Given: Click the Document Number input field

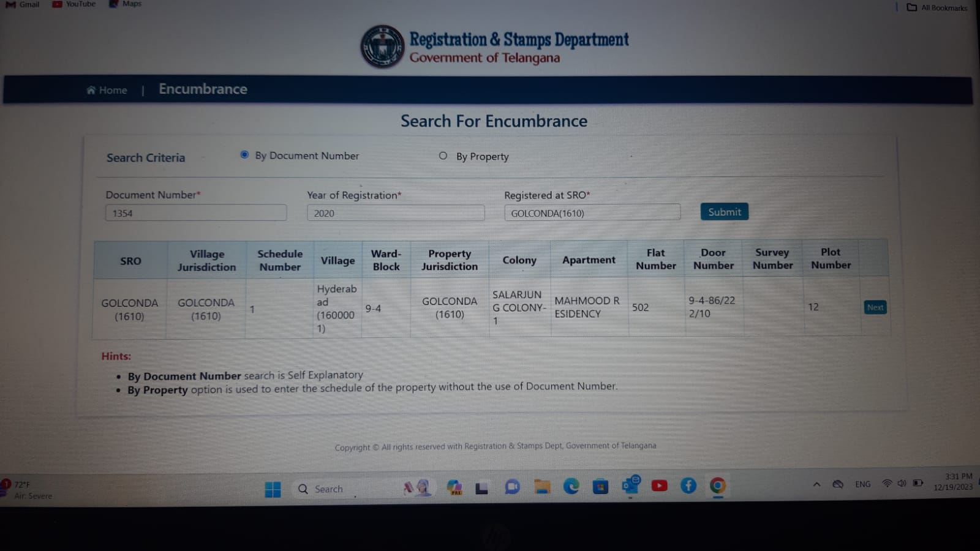Looking at the screenshot, I should (x=196, y=213).
